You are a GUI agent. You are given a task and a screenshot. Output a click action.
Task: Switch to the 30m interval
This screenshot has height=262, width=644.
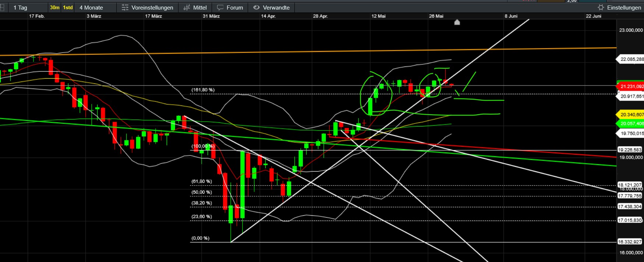tap(55, 7)
